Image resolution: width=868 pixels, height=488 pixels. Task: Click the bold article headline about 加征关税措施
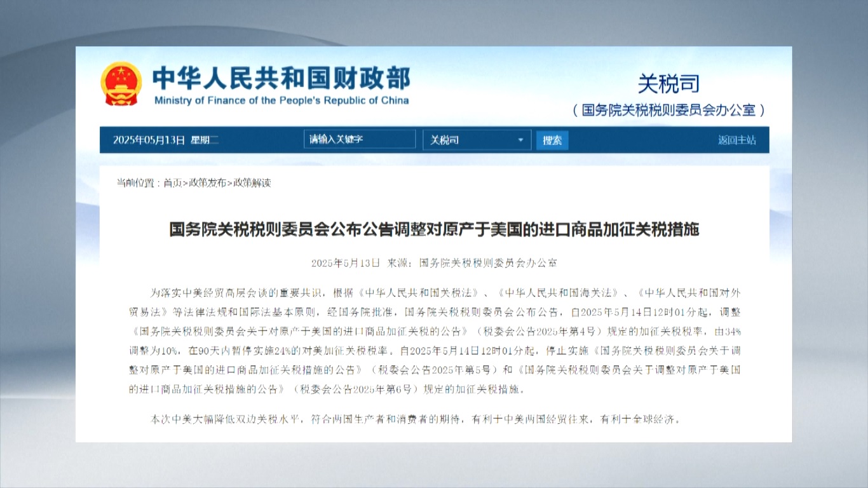pyautogui.click(x=433, y=229)
